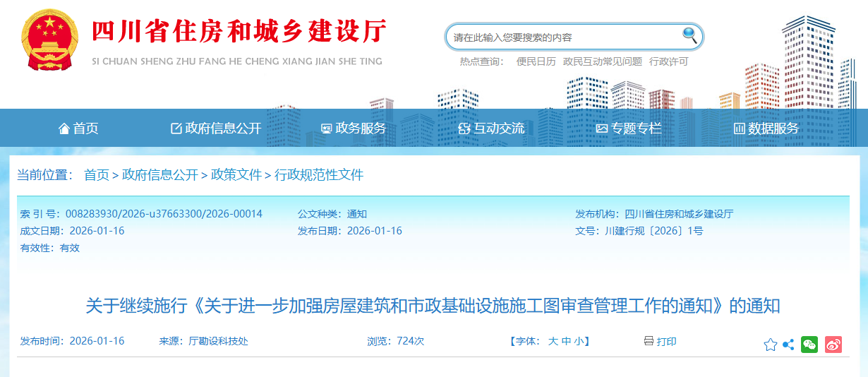Click hot search link 便民日历
Screen dimensions: 868x377
tap(536, 61)
